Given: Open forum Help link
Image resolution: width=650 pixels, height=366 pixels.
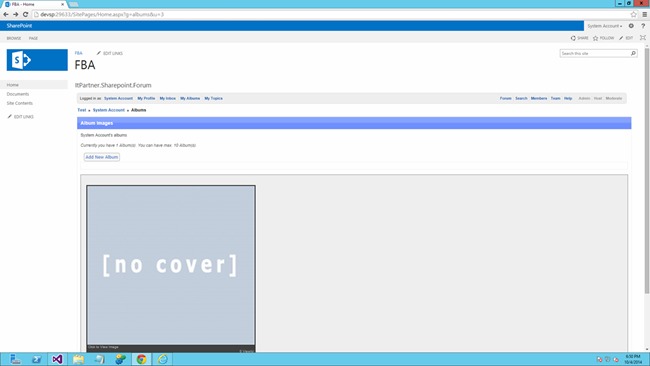Looking at the screenshot, I should point(568,98).
